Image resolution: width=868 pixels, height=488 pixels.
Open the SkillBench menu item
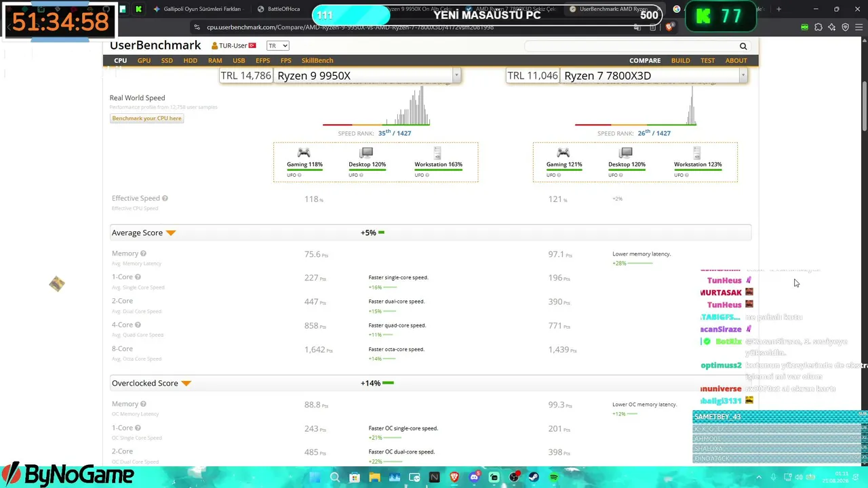[x=317, y=60]
